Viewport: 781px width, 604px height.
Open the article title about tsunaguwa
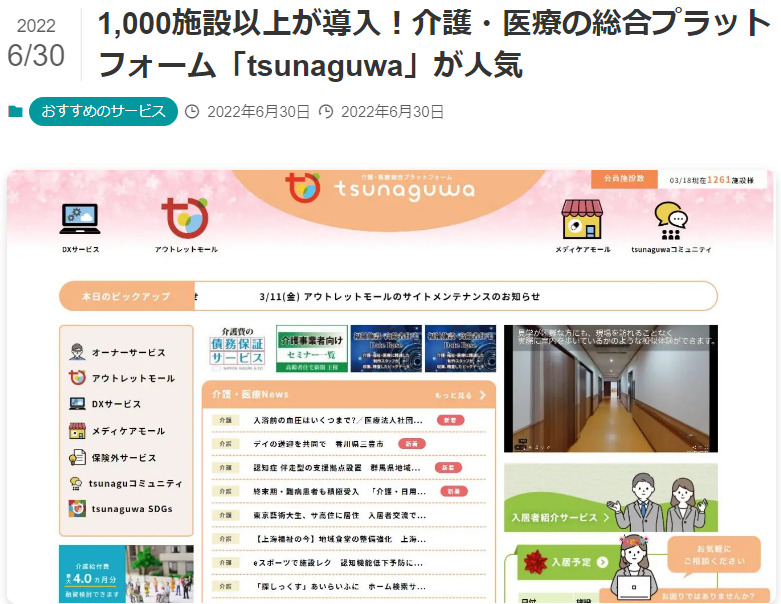tap(434, 45)
